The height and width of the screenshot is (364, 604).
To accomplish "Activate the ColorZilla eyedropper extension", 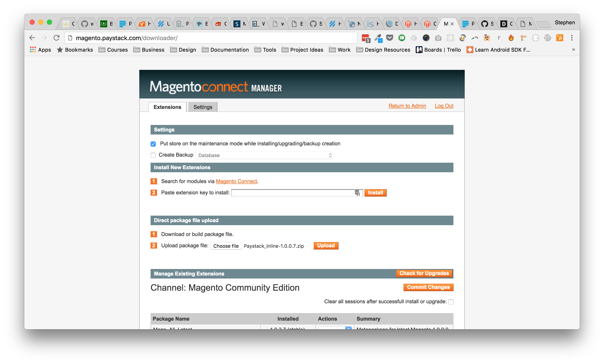I will (x=378, y=38).
